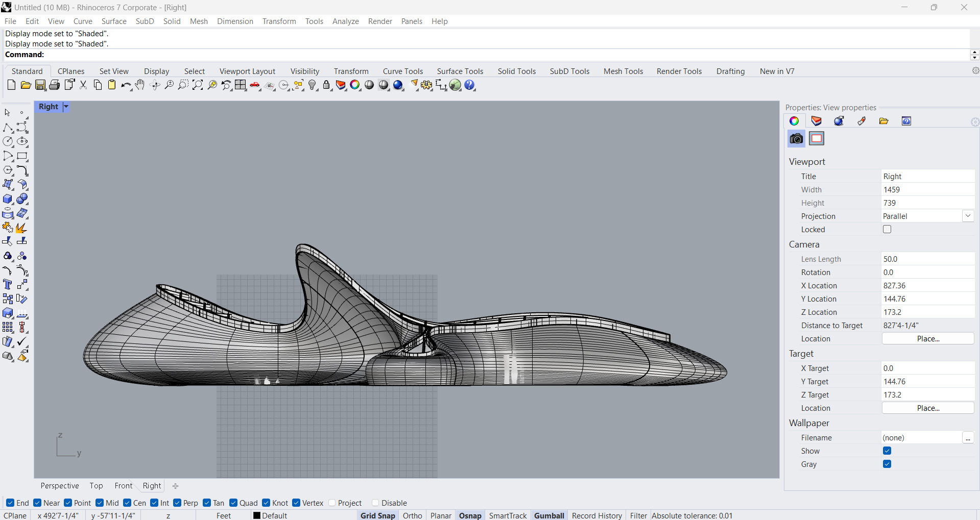Click the command history scroll down arrow
The width and height of the screenshot is (980, 520).
coord(974,58)
